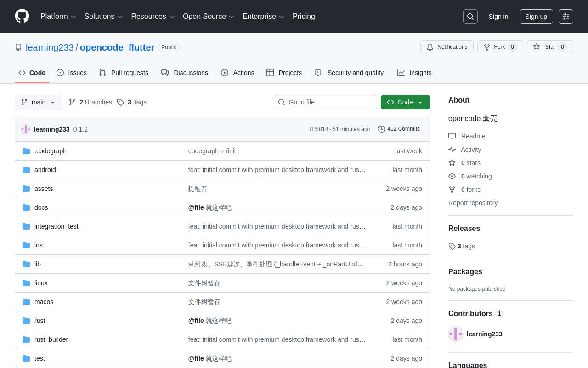This screenshot has height=368, width=588.
Task: Expand the Platform menu
Action: [x=58, y=17]
